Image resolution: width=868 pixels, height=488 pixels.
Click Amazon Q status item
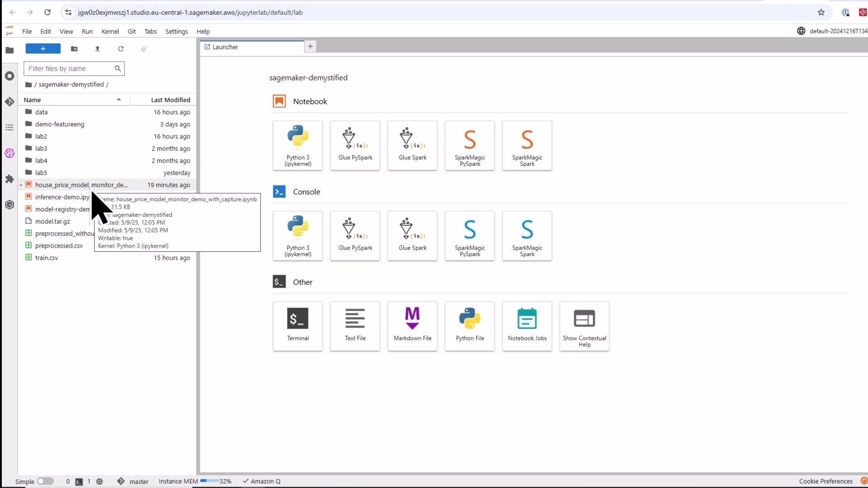262,481
